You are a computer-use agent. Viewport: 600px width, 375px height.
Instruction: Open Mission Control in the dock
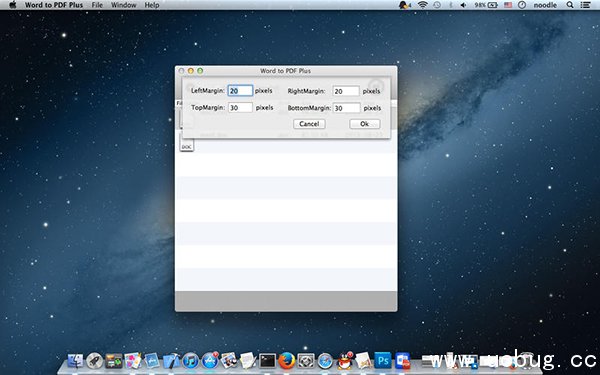coord(114,360)
